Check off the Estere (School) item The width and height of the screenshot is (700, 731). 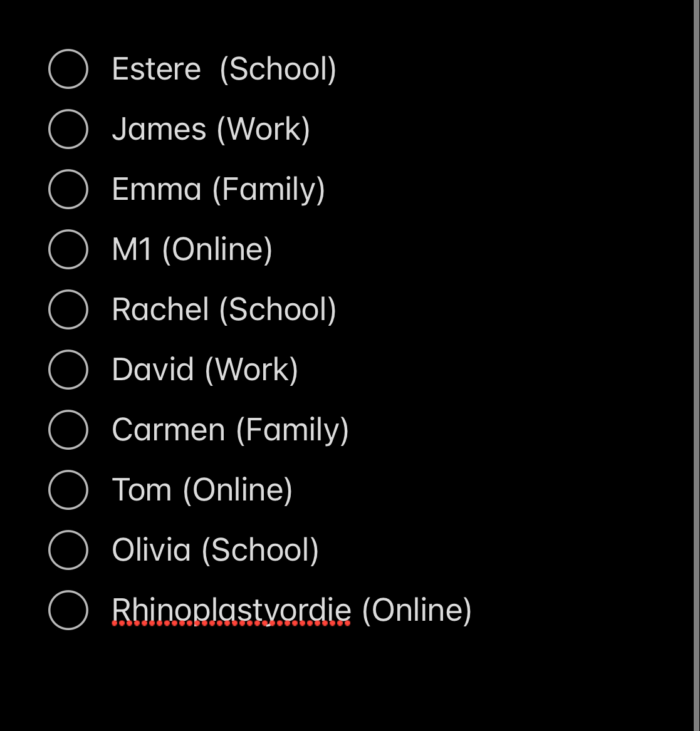pos(68,69)
